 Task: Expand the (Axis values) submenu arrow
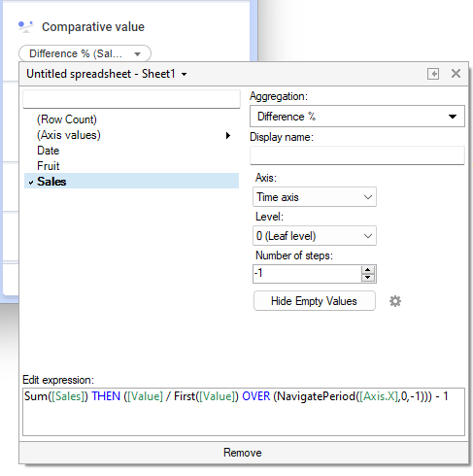pyautogui.click(x=228, y=135)
